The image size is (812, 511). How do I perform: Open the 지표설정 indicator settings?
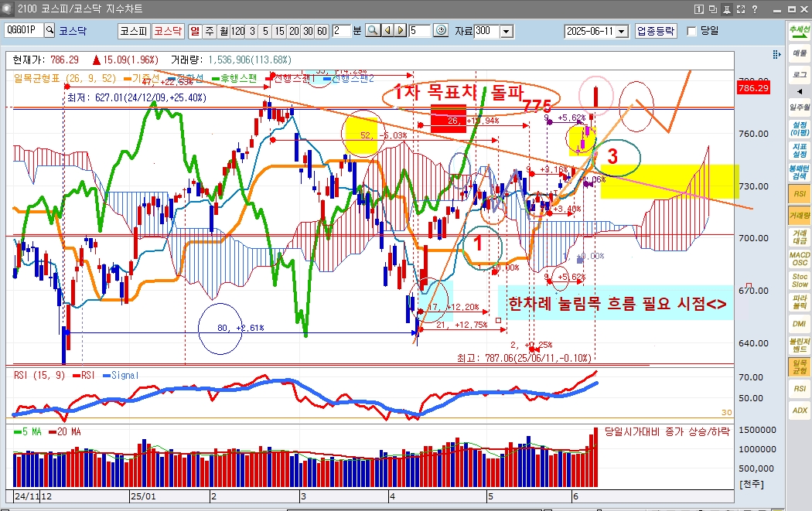click(x=800, y=151)
